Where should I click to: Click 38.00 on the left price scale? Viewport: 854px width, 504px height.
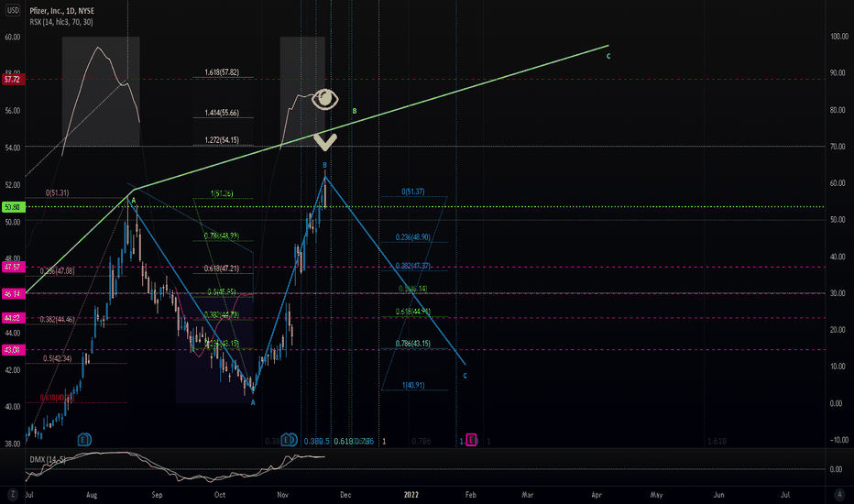[13, 444]
